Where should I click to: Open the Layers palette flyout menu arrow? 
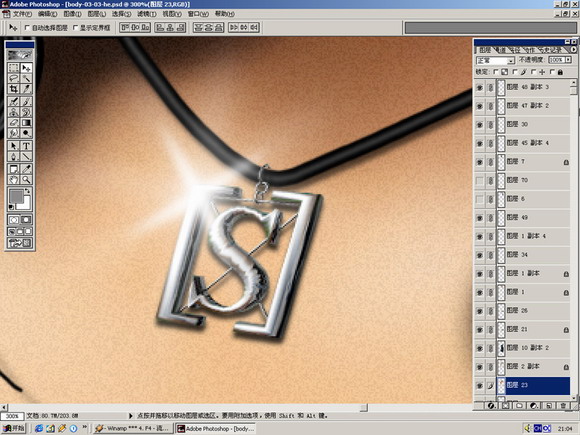pos(574,49)
